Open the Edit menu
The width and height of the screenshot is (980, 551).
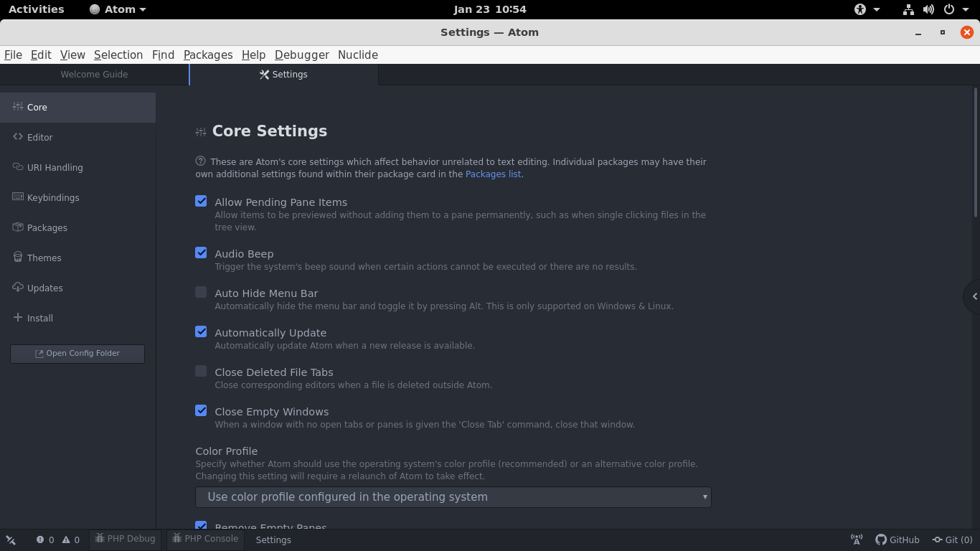41,55
